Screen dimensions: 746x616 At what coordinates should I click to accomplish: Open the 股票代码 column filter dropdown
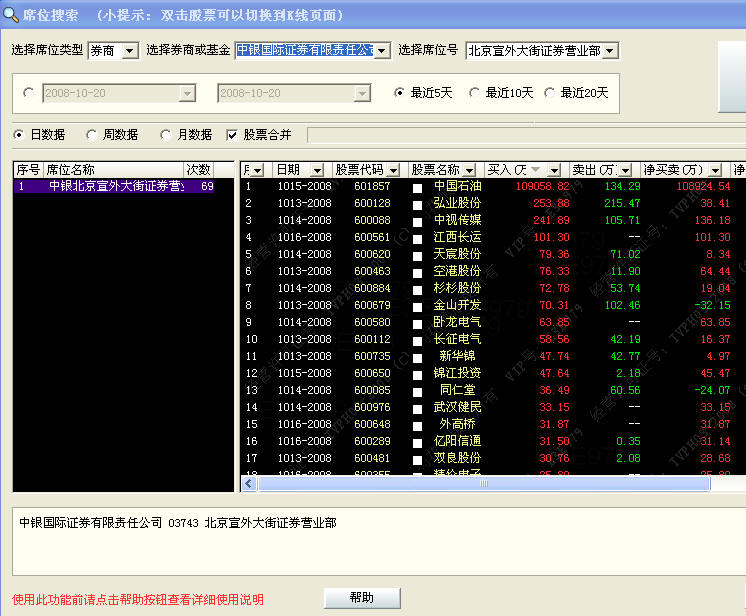click(x=393, y=170)
